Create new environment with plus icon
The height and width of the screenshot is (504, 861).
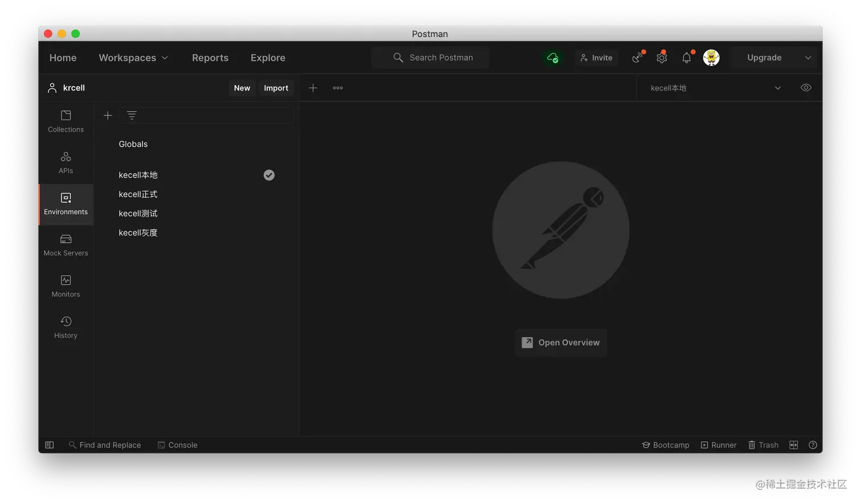click(108, 116)
